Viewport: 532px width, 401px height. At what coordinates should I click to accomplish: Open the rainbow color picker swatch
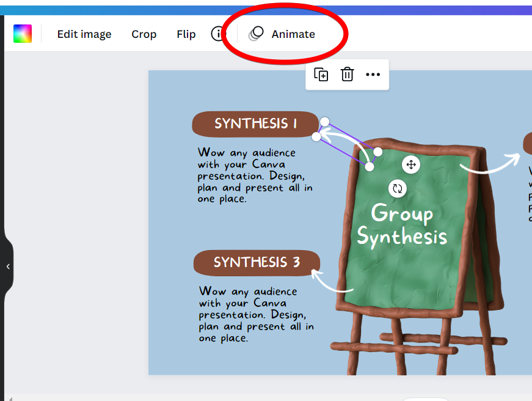click(x=23, y=34)
